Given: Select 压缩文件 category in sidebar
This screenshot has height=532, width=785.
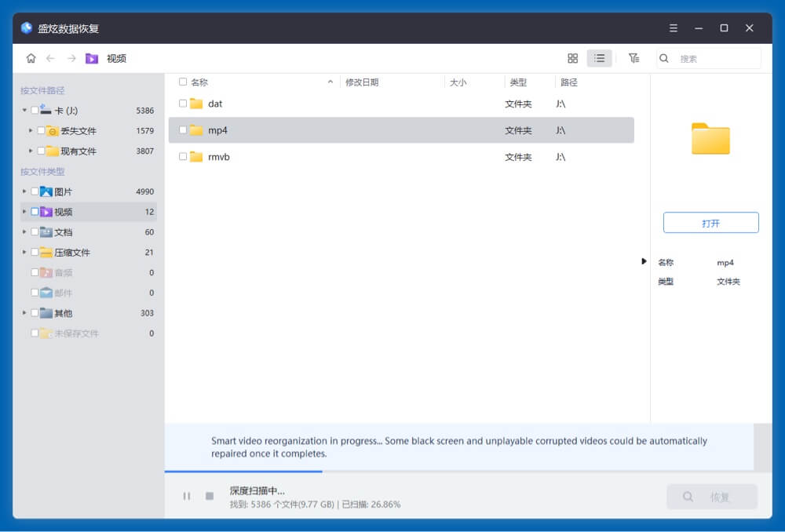Looking at the screenshot, I should click(x=71, y=253).
